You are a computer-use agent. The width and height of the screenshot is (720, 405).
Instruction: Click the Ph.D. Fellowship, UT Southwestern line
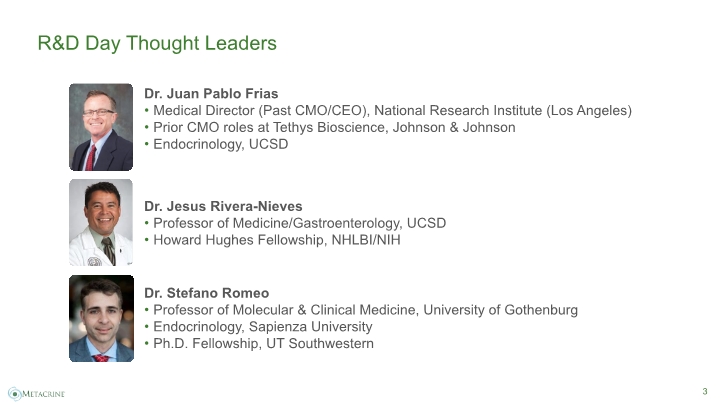point(259,343)
